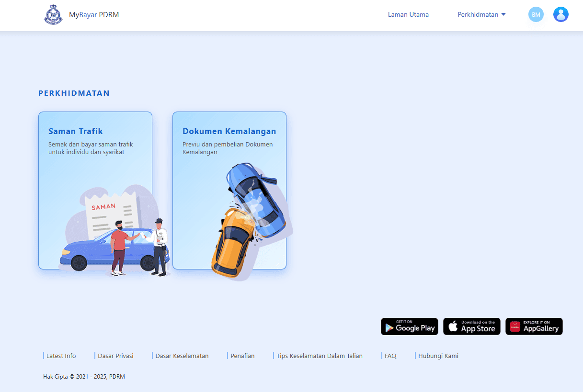
Task: Click the MyBayar PDRM site title
Action: (94, 15)
